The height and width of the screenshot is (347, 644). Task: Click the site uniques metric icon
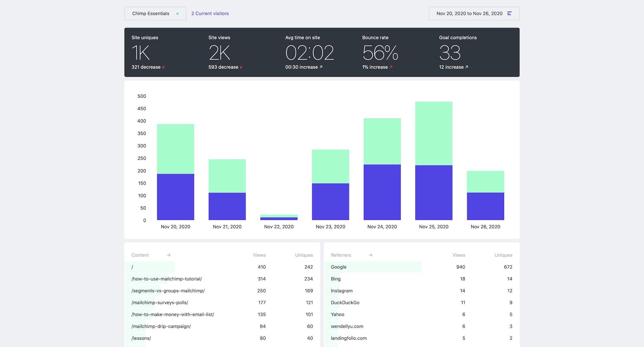pyautogui.click(x=164, y=67)
